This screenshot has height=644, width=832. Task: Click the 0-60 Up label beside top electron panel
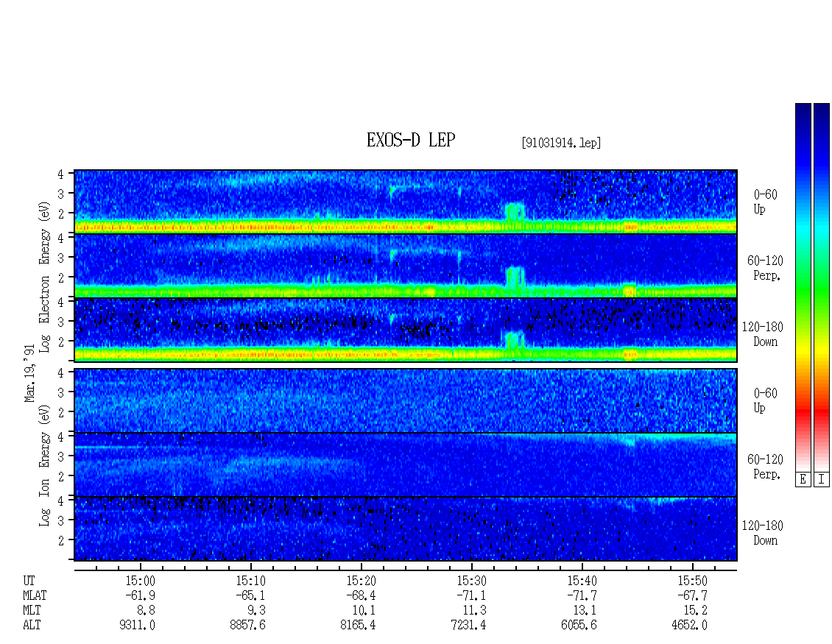(765, 202)
